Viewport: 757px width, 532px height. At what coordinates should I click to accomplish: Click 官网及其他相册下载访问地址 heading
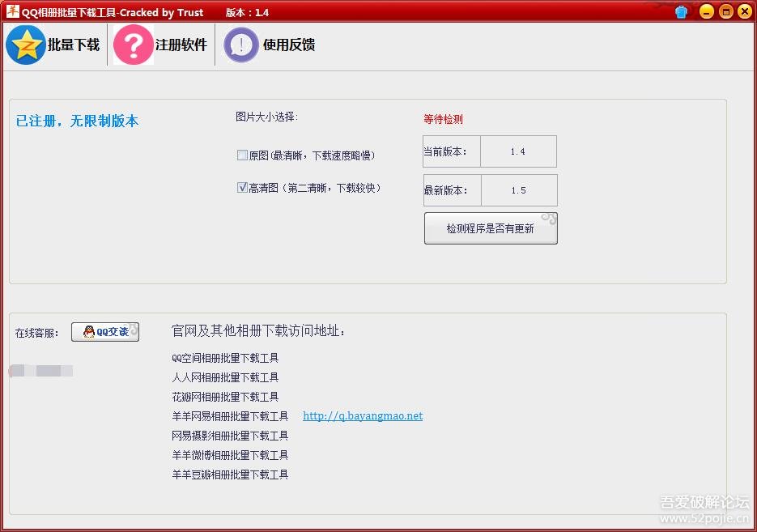[258, 330]
